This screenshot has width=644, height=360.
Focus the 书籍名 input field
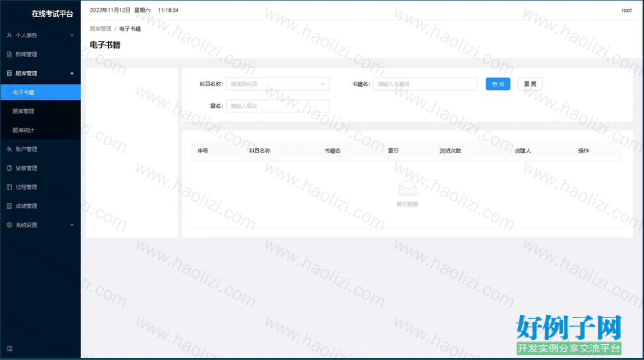coord(425,84)
